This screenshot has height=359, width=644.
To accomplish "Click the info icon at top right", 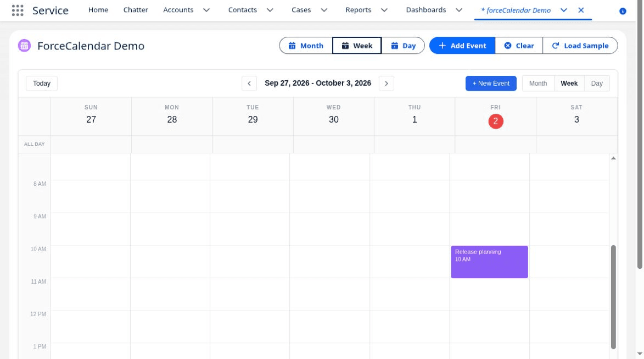I will (x=623, y=11).
